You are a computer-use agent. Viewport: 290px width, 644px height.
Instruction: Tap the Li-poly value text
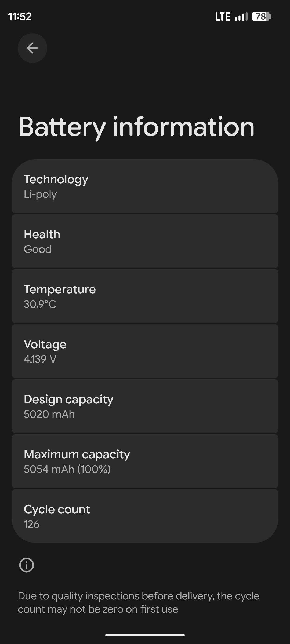pyautogui.click(x=40, y=194)
